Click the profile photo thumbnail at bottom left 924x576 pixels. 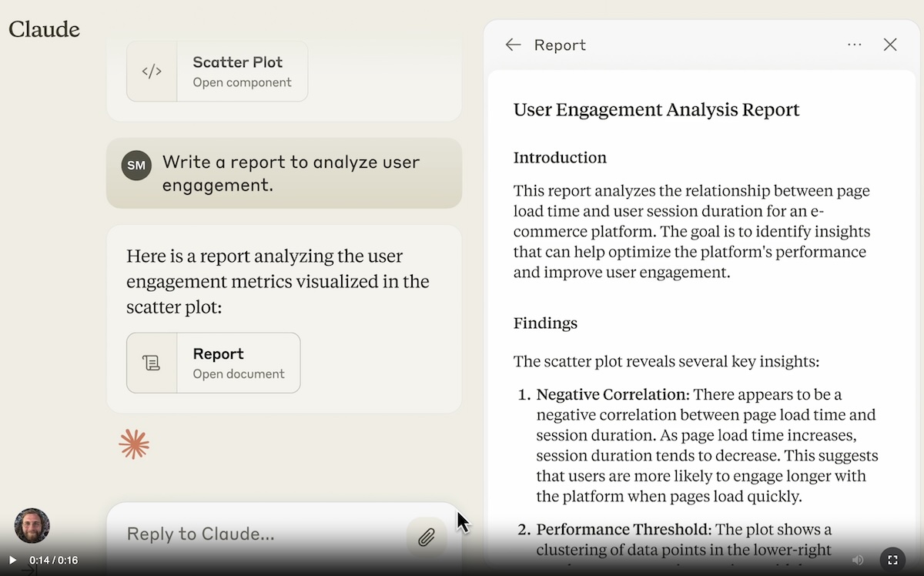[x=32, y=525]
